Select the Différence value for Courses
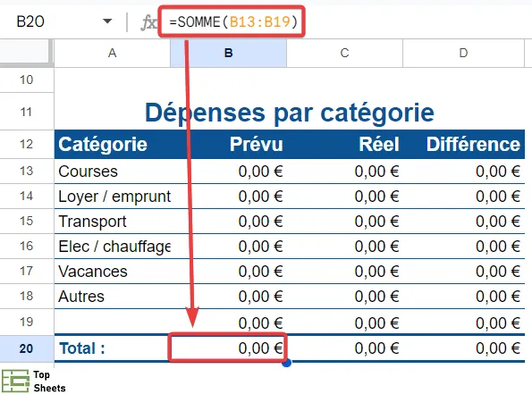 click(x=463, y=172)
